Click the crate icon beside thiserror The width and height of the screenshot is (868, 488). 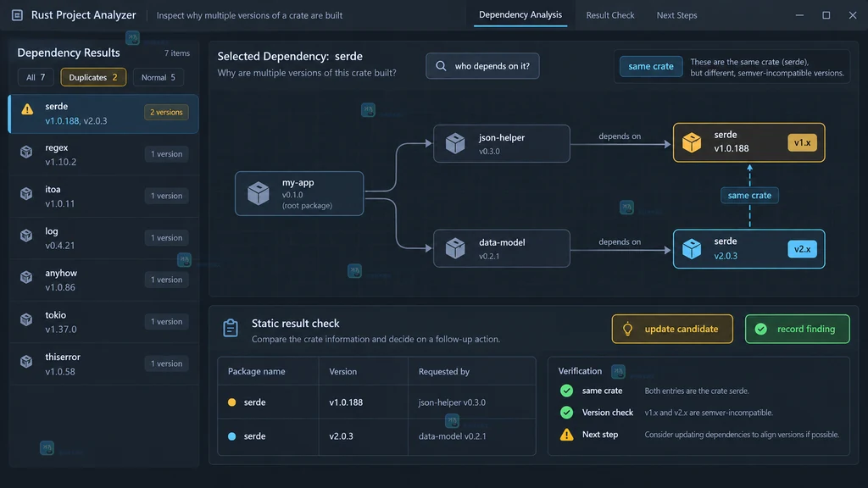[26, 361]
